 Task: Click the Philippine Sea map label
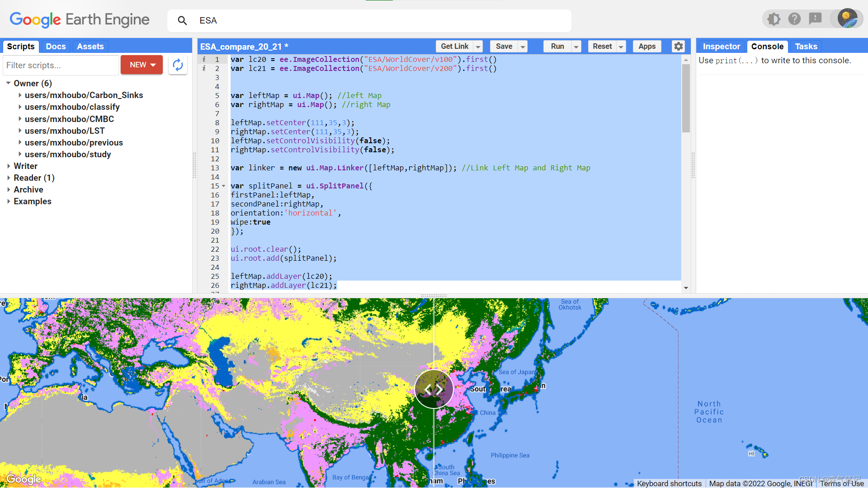click(x=510, y=455)
